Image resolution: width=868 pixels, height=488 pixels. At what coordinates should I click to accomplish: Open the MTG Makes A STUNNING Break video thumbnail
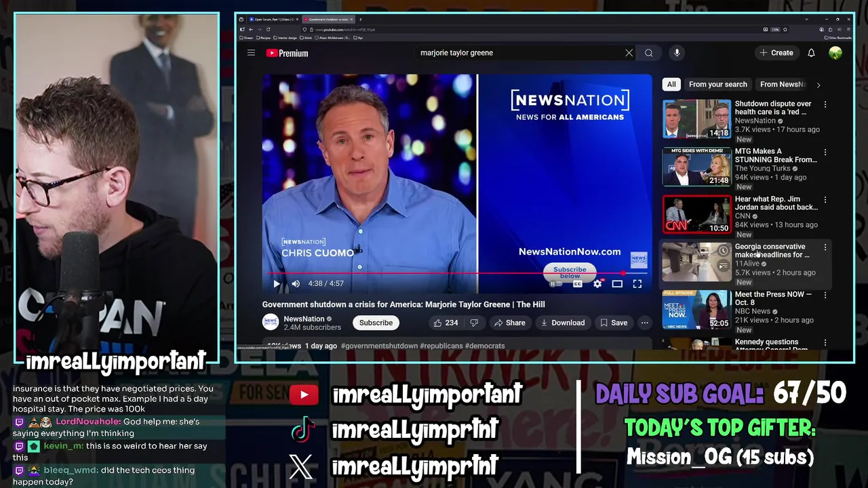pos(696,167)
